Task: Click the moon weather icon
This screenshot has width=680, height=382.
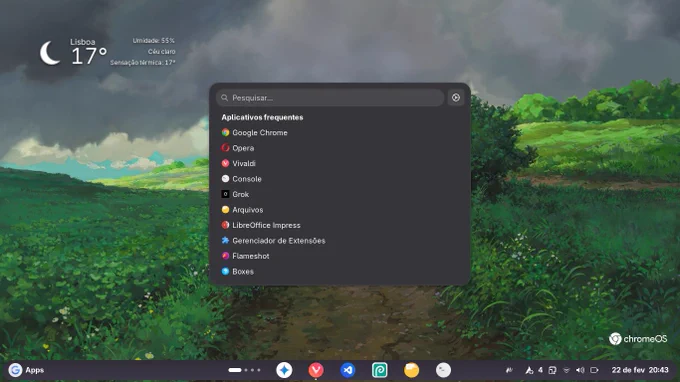Action: point(50,53)
